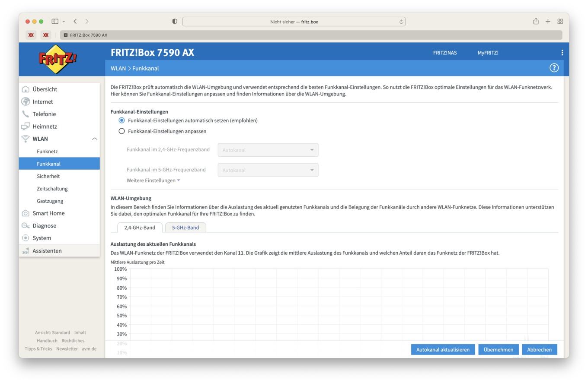Collapse the WLAN menu chevron
Viewport: 588px width, 383px height.
coord(95,139)
